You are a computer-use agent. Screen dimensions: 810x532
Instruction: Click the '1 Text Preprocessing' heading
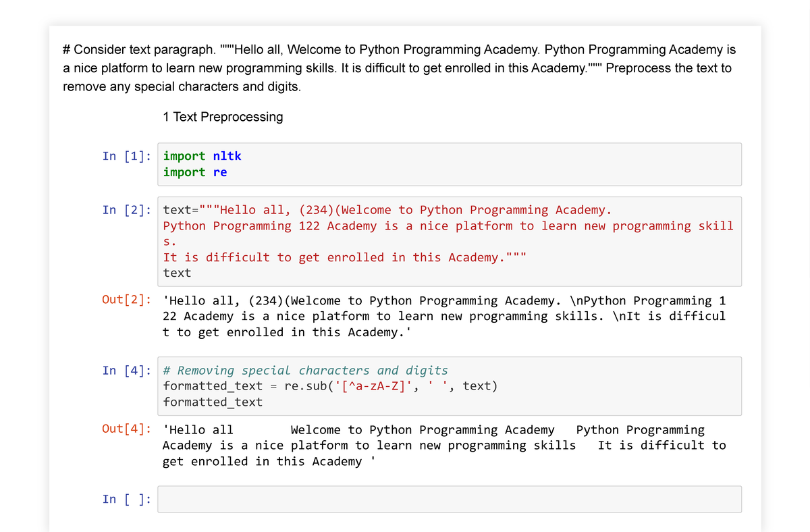[223, 117]
